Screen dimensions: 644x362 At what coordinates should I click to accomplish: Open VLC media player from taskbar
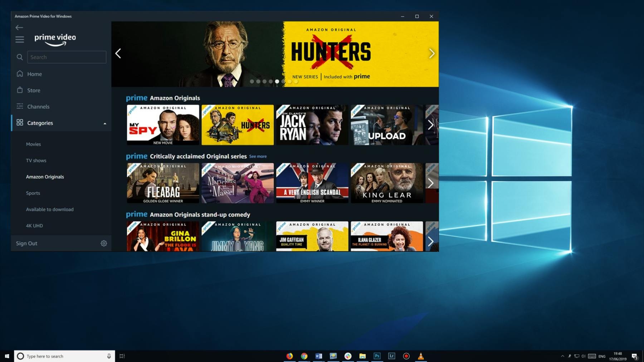[x=421, y=356]
